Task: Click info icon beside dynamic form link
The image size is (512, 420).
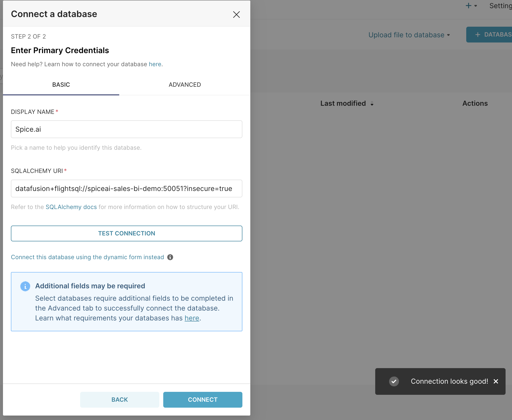Action: 170,257
